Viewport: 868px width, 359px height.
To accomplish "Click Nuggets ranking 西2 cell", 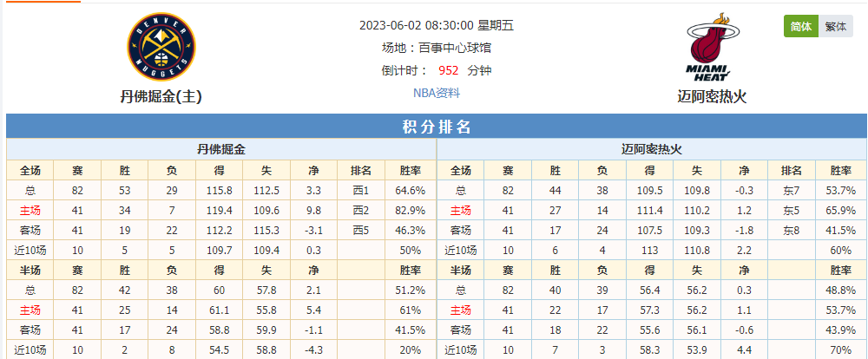I will [360, 210].
